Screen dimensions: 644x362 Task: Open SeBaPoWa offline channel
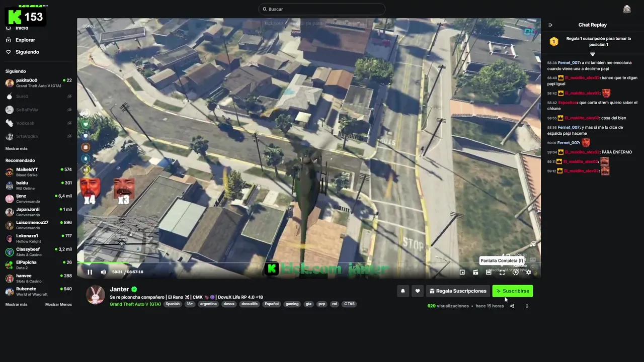pyautogui.click(x=39, y=110)
